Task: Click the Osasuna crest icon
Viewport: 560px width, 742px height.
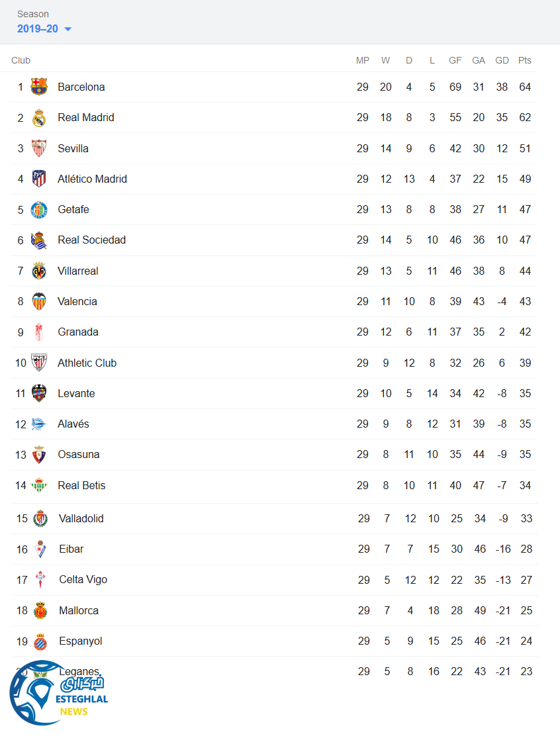Action: click(x=39, y=455)
